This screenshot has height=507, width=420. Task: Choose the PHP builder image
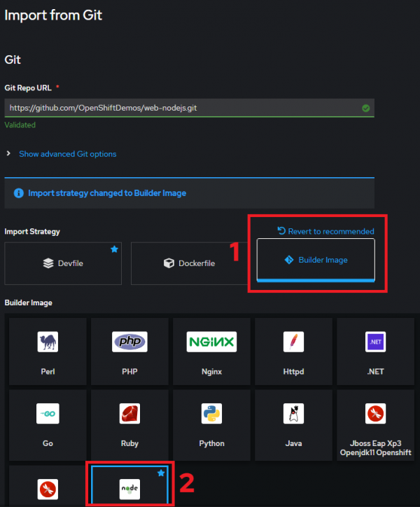[x=129, y=351]
